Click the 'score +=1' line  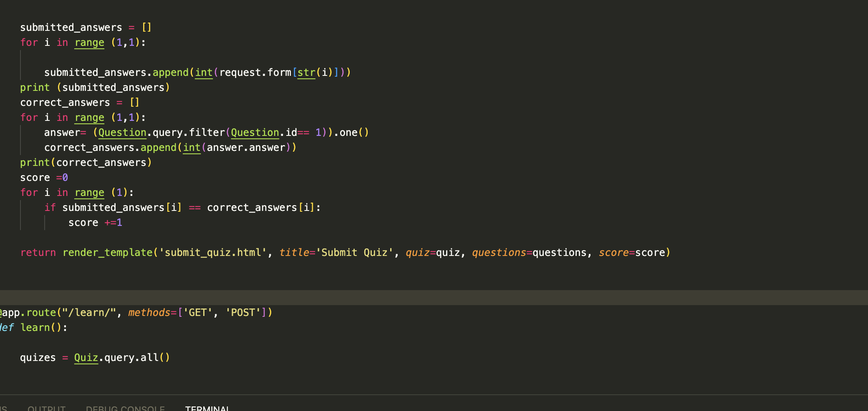click(x=96, y=223)
